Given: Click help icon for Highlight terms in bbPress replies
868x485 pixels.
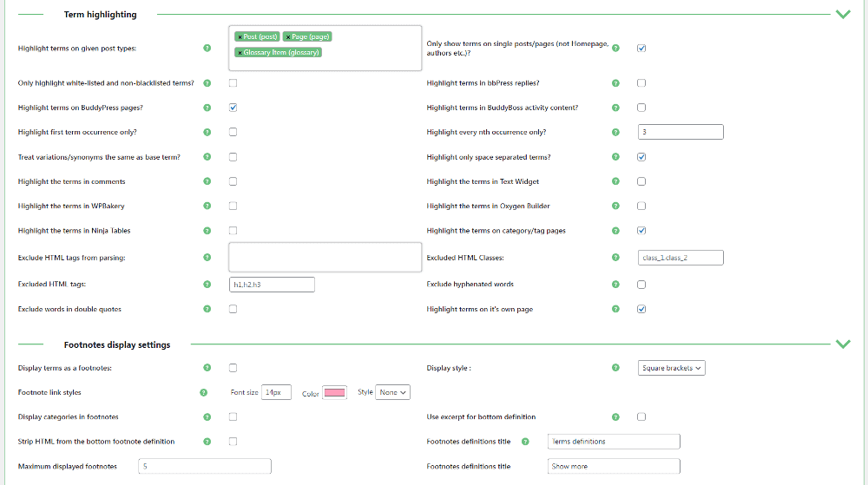Looking at the screenshot, I should (x=615, y=83).
